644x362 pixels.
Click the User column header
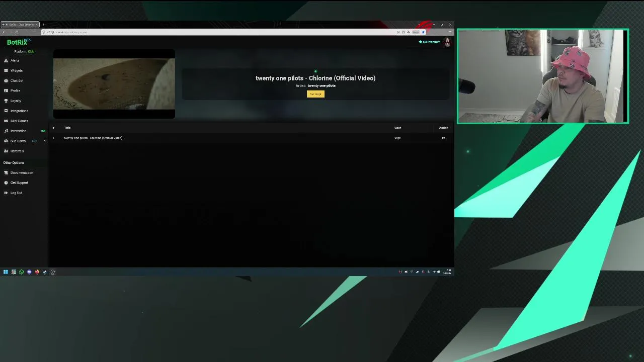[397, 128]
